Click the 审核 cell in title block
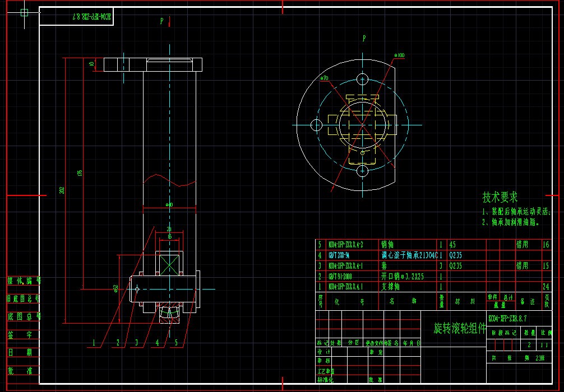The height and width of the screenshot is (392, 564). (x=323, y=361)
